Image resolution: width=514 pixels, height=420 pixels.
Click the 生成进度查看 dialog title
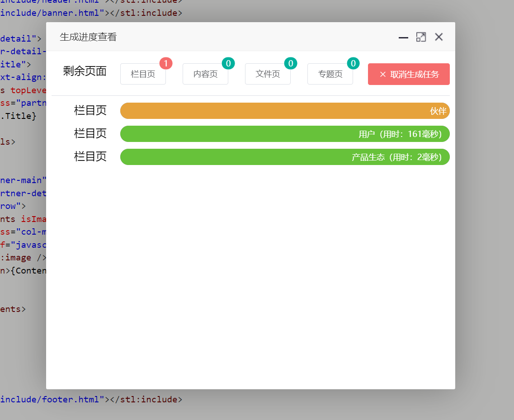pyautogui.click(x=88, y=37)
